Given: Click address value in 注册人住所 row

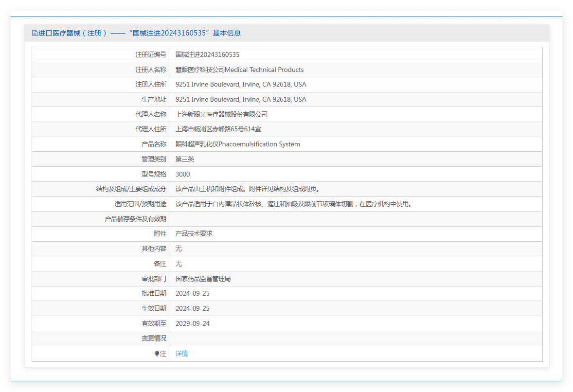Looking at the screenshot, I should tap(241, 85).
